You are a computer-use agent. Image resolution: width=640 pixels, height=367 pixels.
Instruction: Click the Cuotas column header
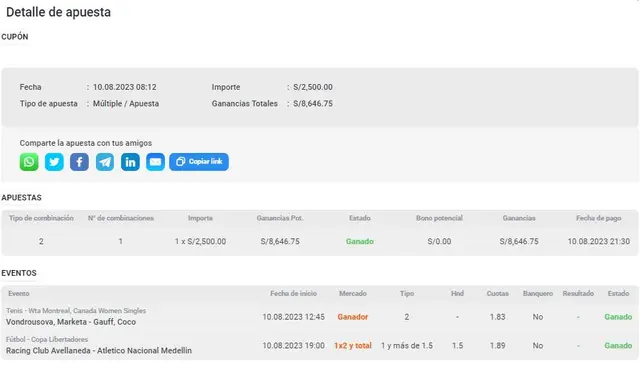pyautogui.click(x=498, y=294)
